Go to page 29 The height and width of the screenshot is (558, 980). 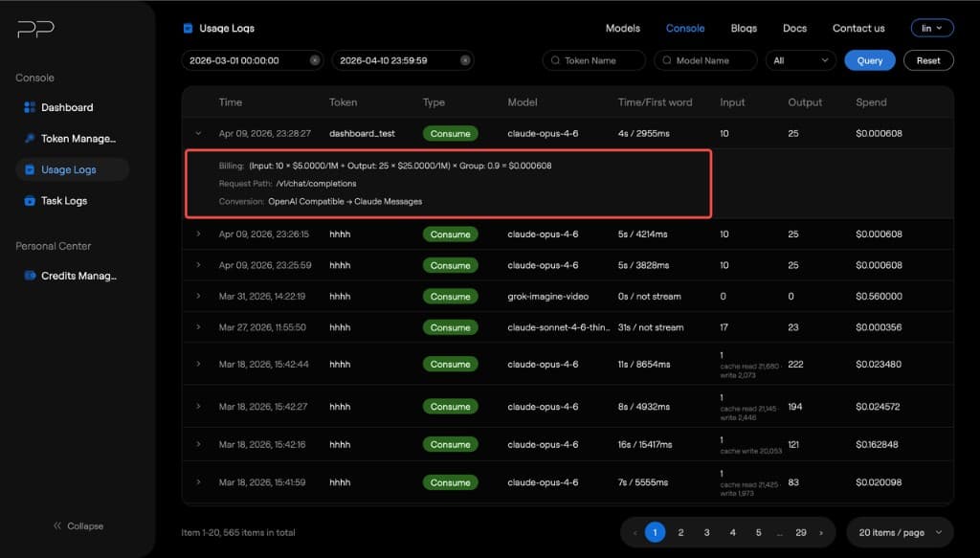[801, 532]
